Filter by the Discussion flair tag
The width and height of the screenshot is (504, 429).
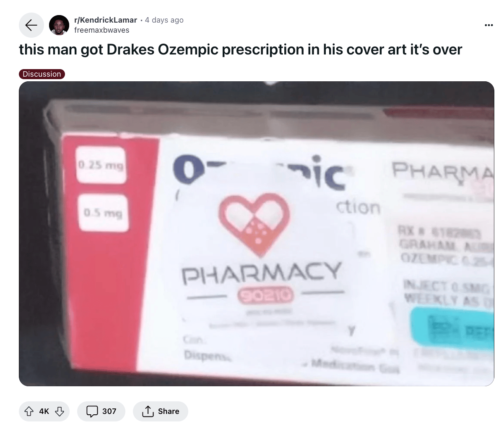click(x=42, y=74)
